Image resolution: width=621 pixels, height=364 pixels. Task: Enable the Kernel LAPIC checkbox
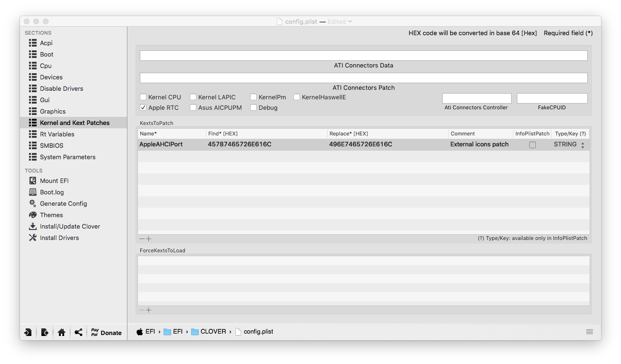click(x=193, y=97)
